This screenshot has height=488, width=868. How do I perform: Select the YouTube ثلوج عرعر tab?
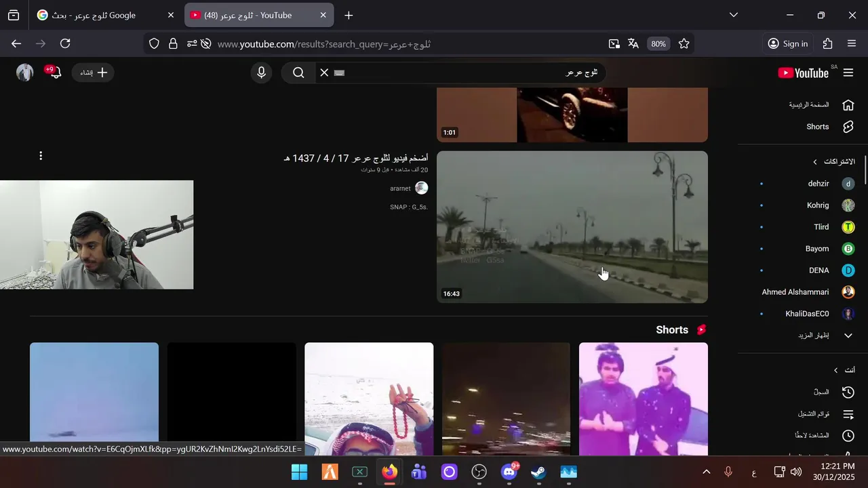click(259, 15)
